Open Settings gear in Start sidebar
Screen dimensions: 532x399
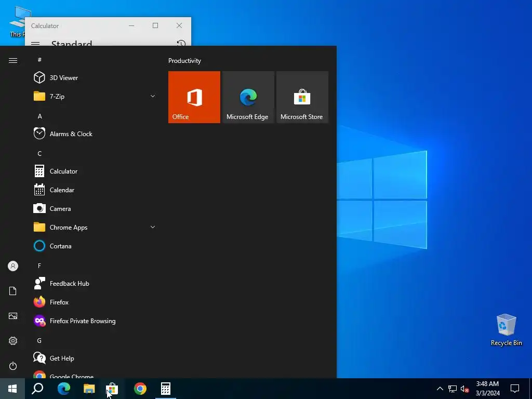(13, 341)
